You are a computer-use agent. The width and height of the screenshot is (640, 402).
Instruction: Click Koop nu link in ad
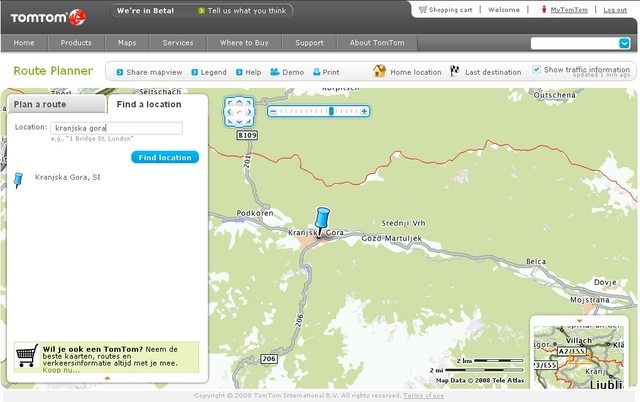(x=61, y=370)
